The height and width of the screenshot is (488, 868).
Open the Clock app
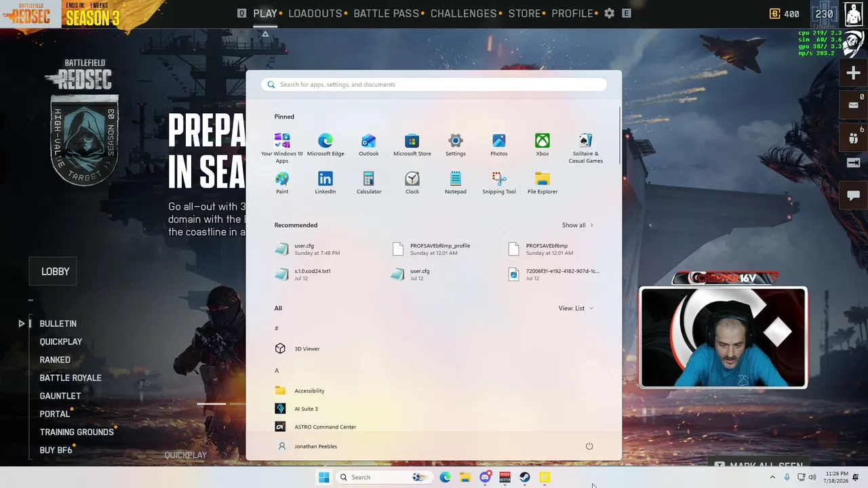[x=412, y=183]
